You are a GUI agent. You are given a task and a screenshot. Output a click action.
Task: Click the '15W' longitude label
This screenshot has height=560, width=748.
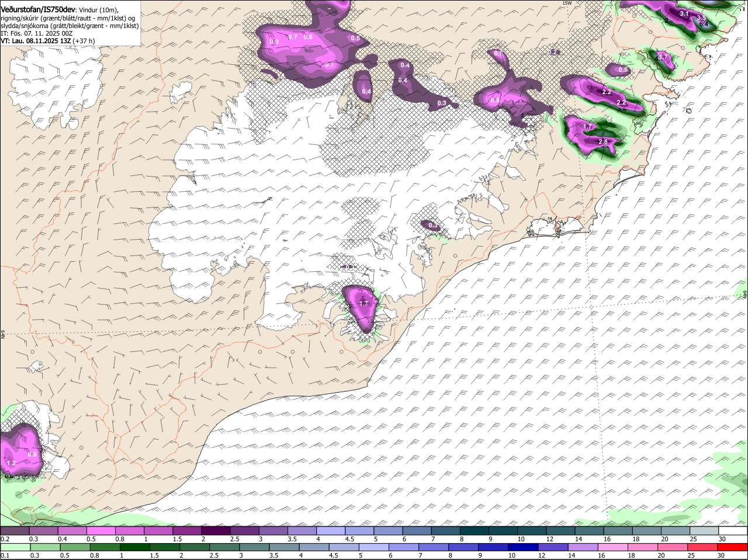566,3
